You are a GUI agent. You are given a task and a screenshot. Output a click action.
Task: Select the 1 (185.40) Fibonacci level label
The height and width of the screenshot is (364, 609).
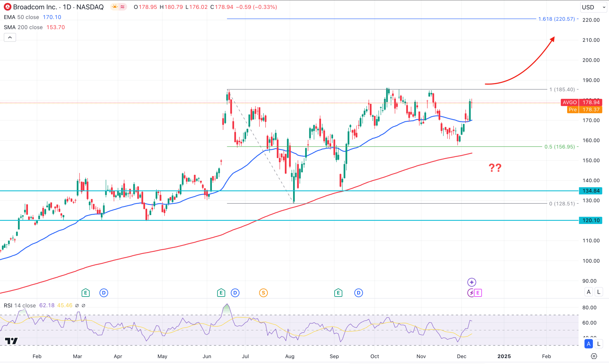click(562, 90)
